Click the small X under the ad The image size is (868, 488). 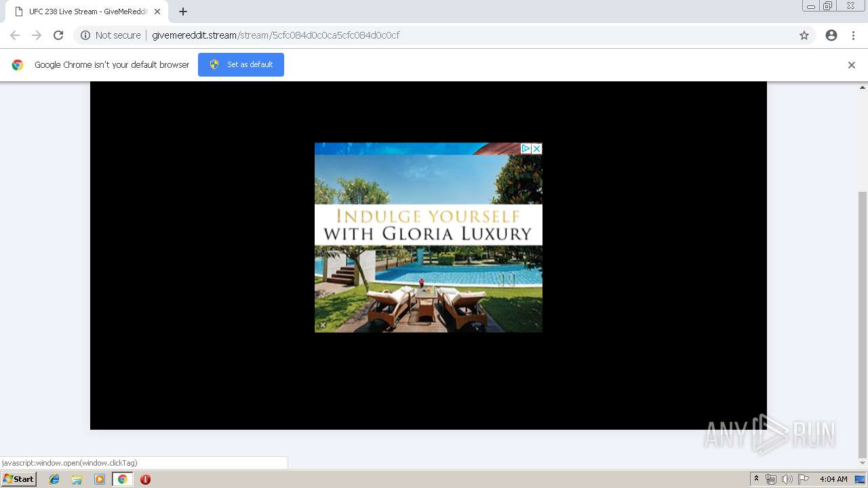323,325
